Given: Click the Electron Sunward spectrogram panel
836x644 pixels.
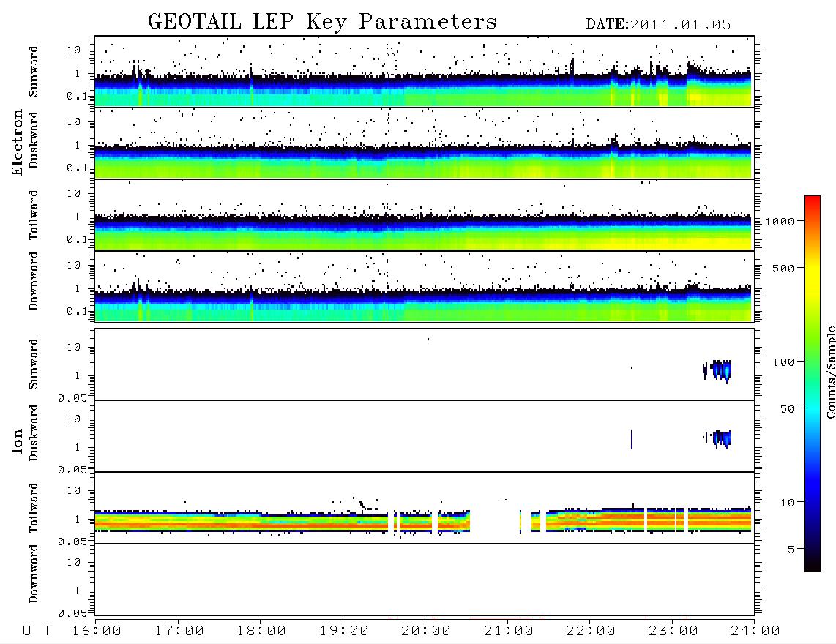Looking at the screenshot, I should point(425,72).
